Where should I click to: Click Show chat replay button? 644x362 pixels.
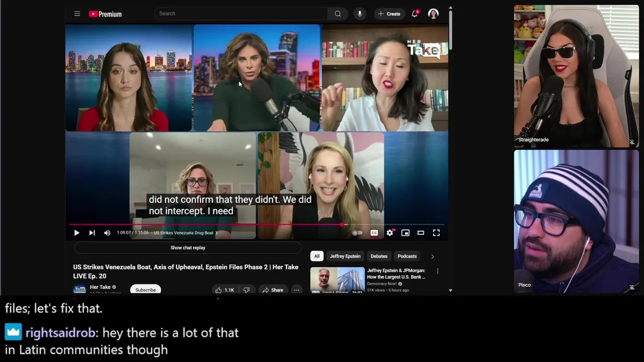188,247
